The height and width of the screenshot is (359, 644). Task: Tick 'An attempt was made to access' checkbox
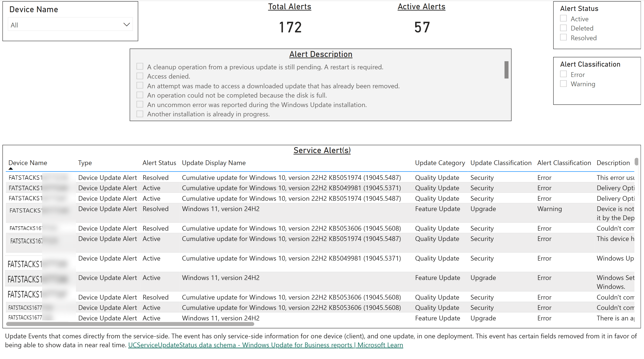point(140,85)
